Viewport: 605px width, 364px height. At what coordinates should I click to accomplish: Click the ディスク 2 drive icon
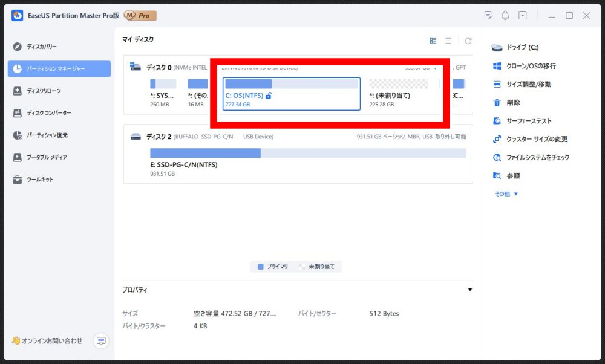pyautogui.click(x=136, y=137)
